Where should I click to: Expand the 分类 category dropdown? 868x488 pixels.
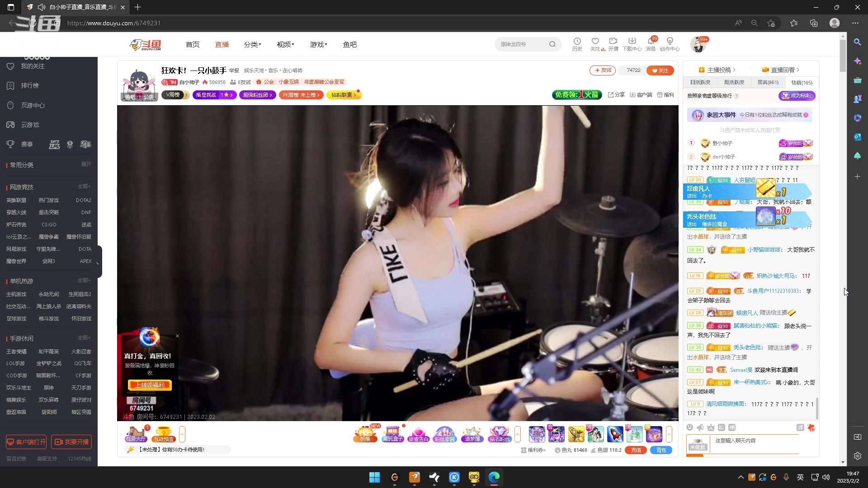pos(252,44)
